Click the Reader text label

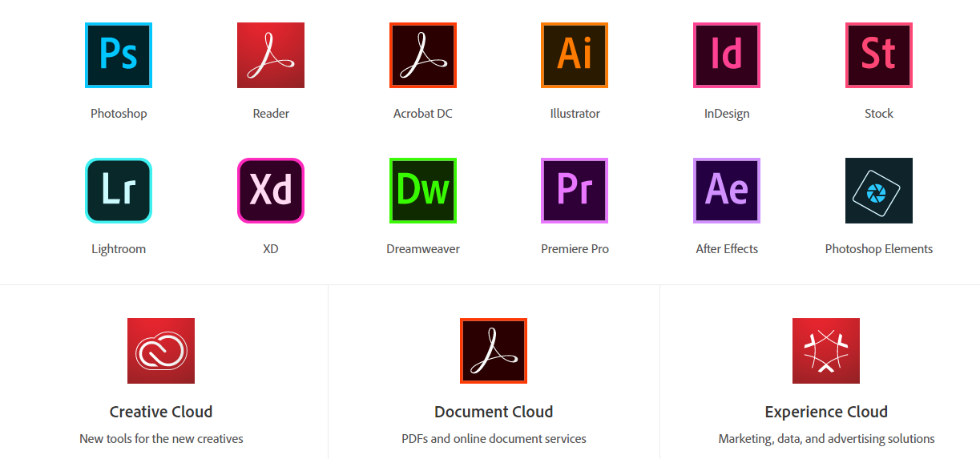click(x=271, y=114)
